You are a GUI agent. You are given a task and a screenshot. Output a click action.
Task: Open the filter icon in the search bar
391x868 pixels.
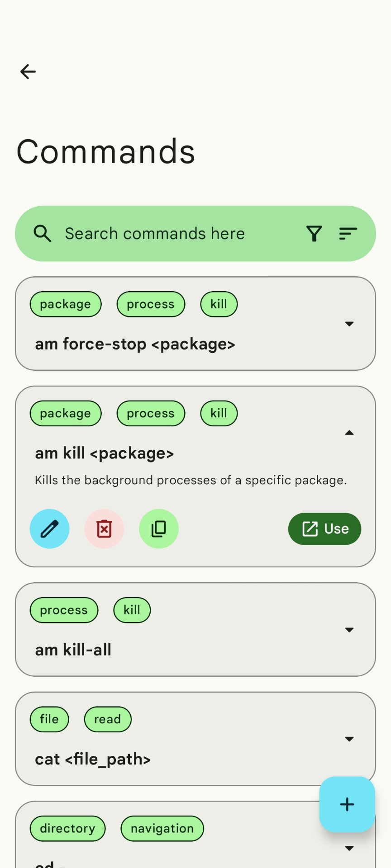coord(314,233)
